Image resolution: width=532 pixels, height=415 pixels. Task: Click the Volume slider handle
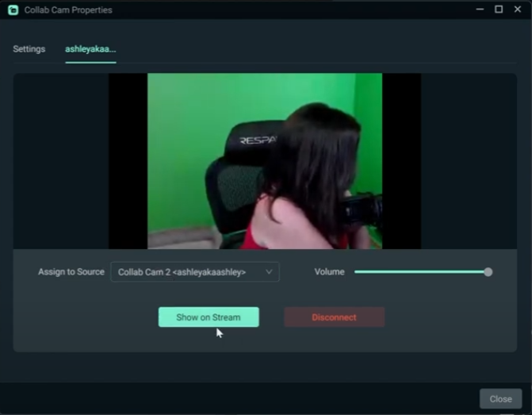(x=488, y=272)
